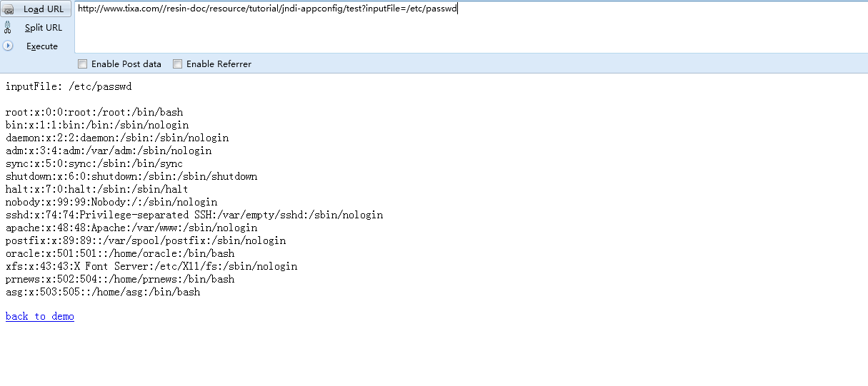Screen dimensions: 868x386
Task: Click the bin:x:1:1 passwd entry
Action: (x=97, y=125)
